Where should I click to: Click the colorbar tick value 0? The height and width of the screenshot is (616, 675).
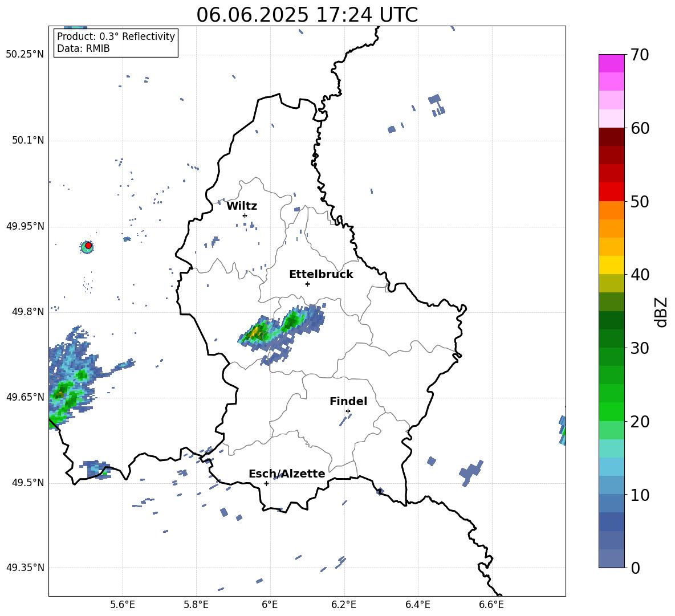click(x=635, y=568)
